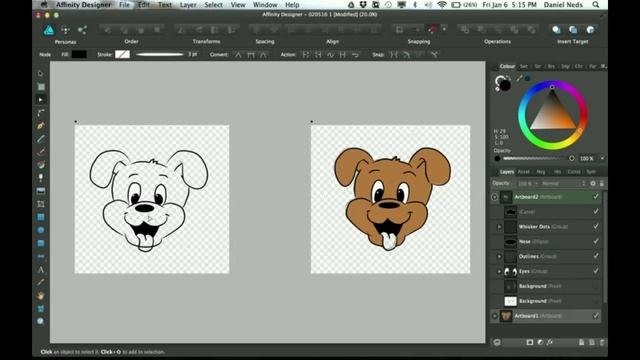Click the stroke width slider

pos(160,54)
